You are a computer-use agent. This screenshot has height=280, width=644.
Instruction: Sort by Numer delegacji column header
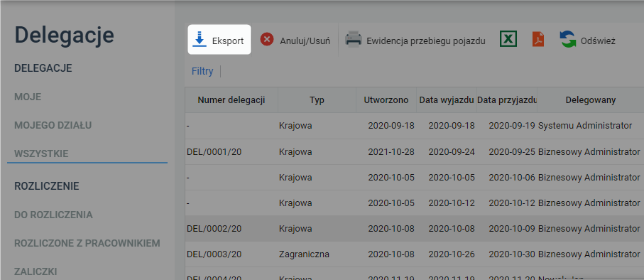pos(231,100)
